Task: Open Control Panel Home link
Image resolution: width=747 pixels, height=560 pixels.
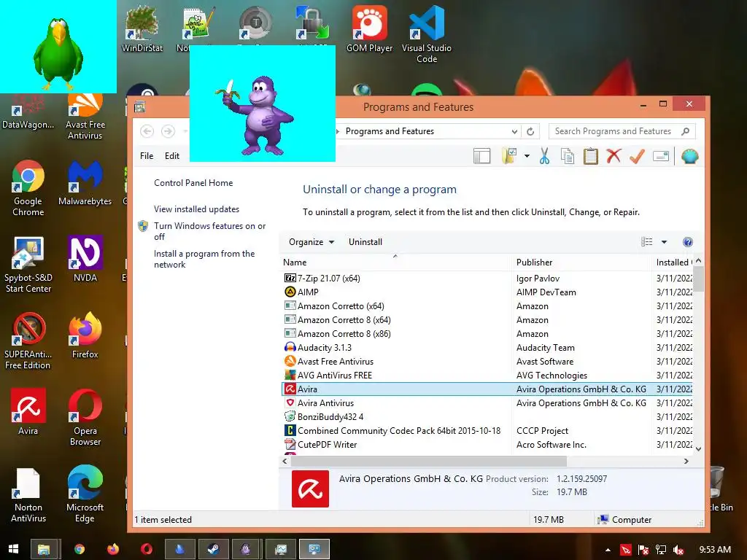Action: point(193,183)
